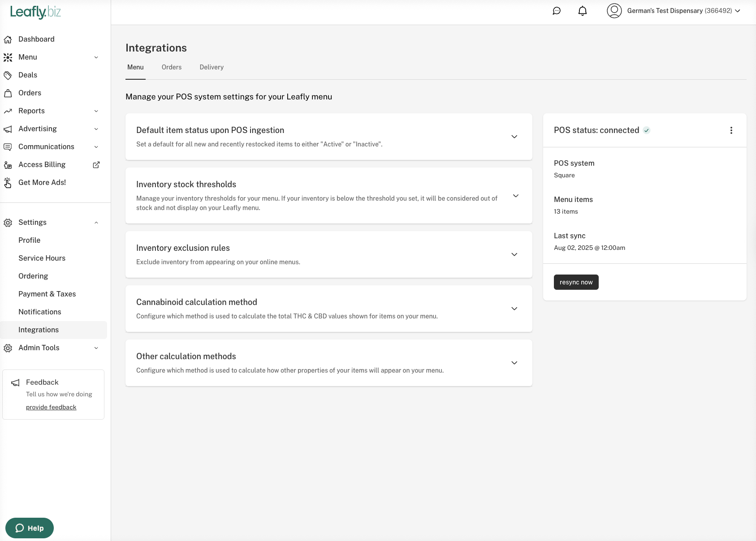Switch to the Delivery tab
This screenshot has width=756, height=541.
click(211, 67)
